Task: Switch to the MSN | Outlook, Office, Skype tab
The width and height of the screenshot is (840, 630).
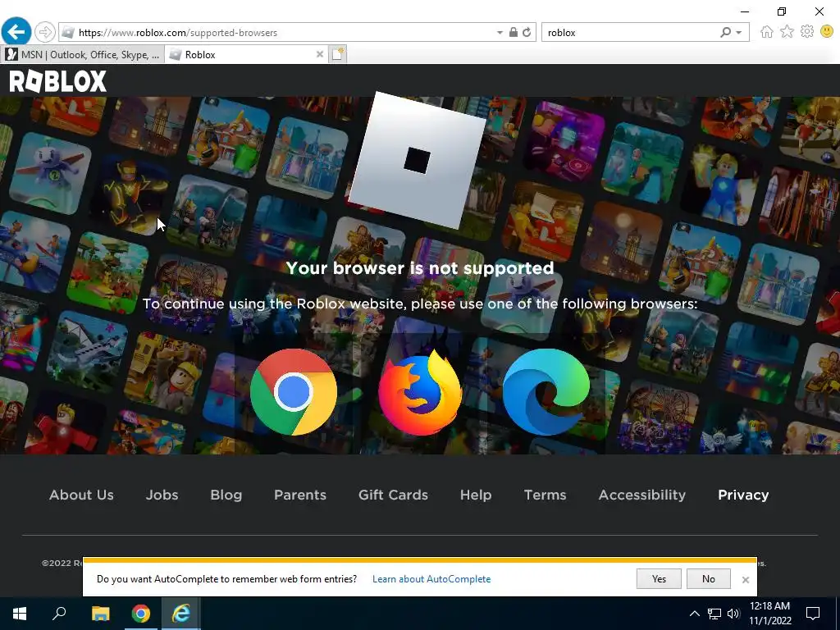Action: click(83, 54)
